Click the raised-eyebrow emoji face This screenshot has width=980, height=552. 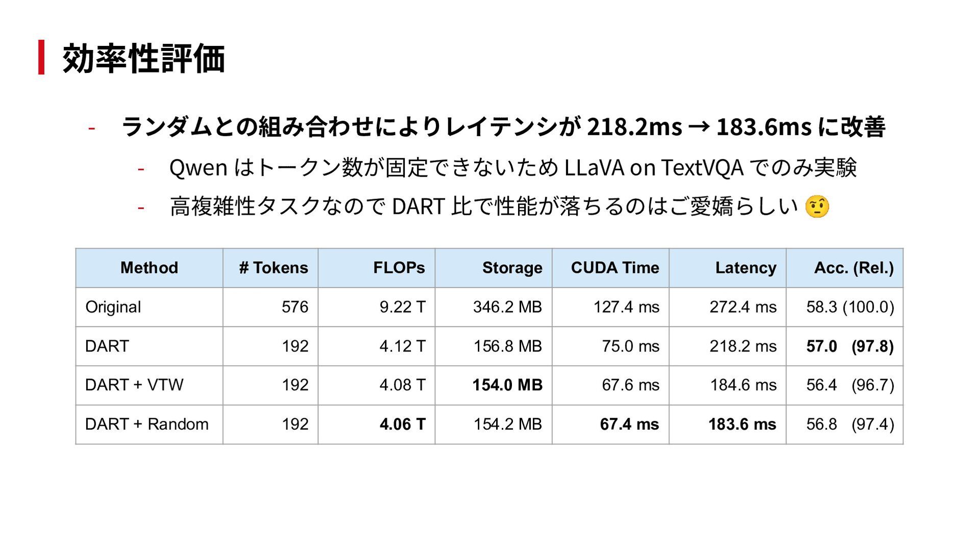pyautogui.click(x=817, y=207)
